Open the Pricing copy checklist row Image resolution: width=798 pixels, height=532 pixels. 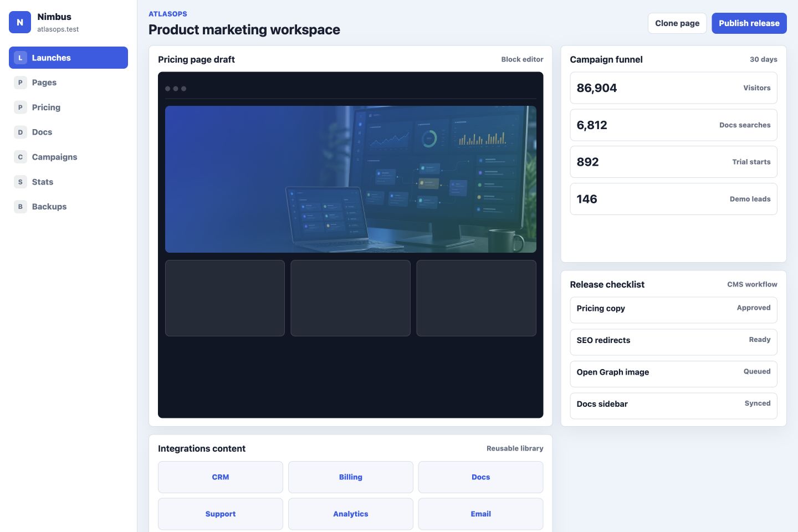[674, 310]
